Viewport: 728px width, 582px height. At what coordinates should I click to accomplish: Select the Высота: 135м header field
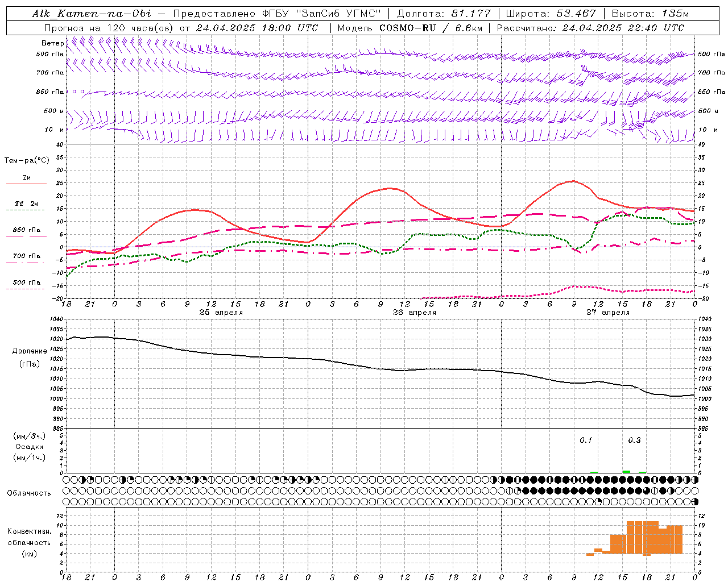650,14
